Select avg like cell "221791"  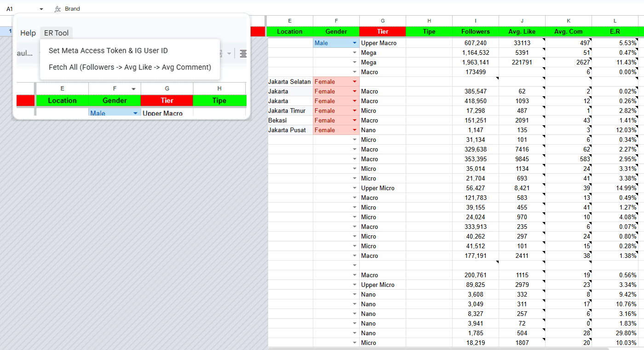pos(522,62)
